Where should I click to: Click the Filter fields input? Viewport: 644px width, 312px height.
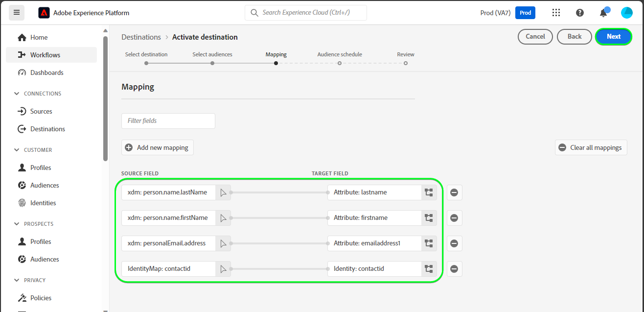coord(168,121)
